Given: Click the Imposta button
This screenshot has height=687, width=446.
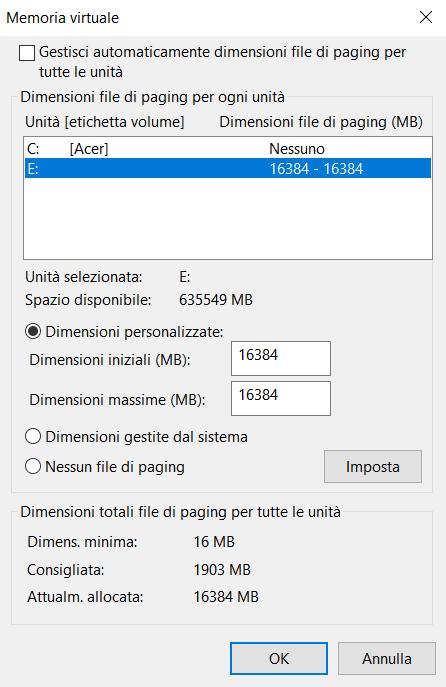Looking at the screenshot, I should point(373,467).
